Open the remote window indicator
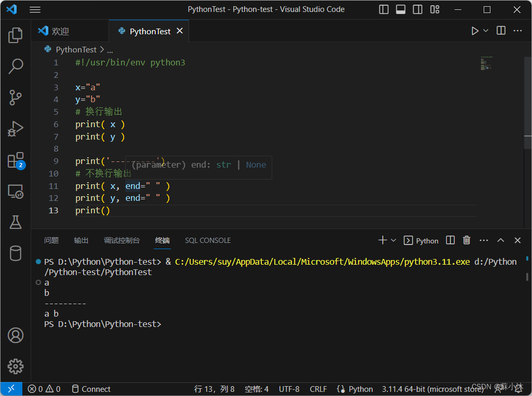 click(x=11, y=389)
